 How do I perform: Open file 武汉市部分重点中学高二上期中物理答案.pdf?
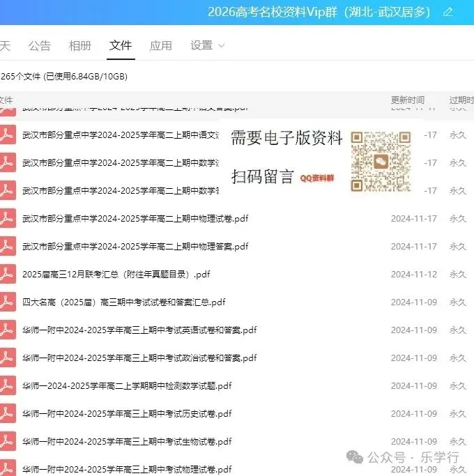tap(135, 247)
